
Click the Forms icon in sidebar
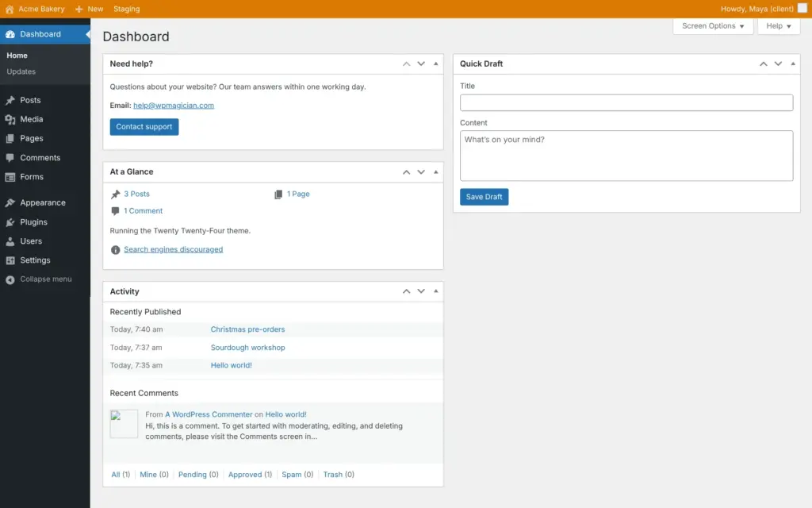pyautogui.click(x=10, y=177)
